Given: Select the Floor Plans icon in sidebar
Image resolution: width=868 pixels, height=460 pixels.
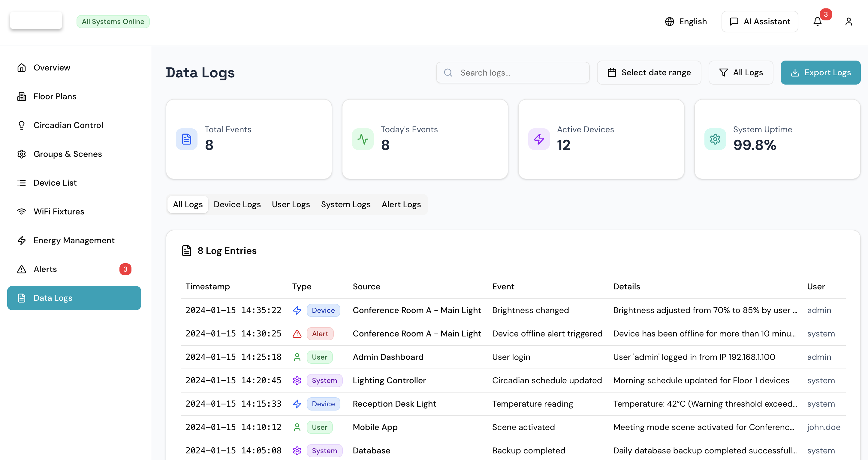Looking at the screenshot, I should point(22,96).
